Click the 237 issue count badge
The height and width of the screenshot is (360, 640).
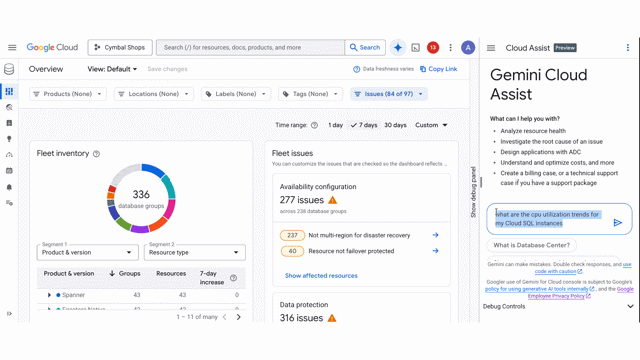[292, 236]
